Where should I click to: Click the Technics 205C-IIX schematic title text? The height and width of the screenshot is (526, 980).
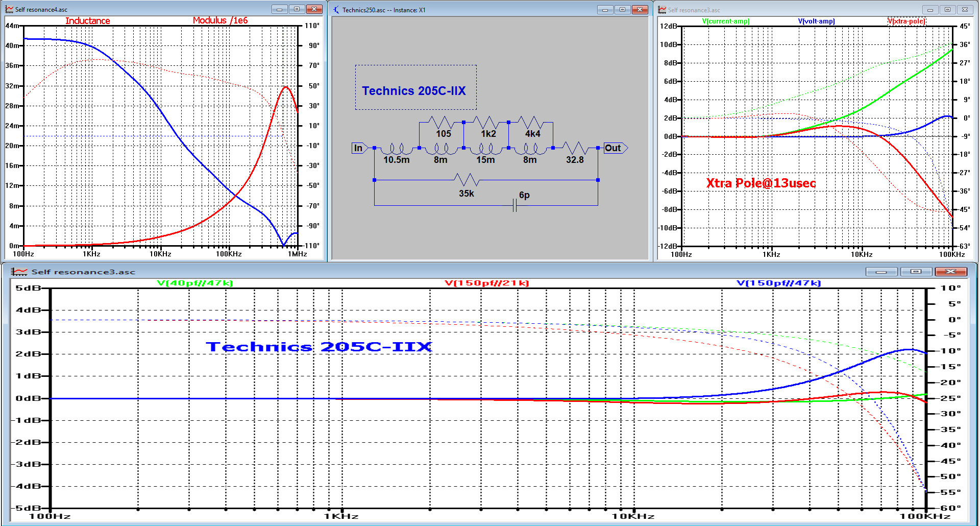click(414, 91)
